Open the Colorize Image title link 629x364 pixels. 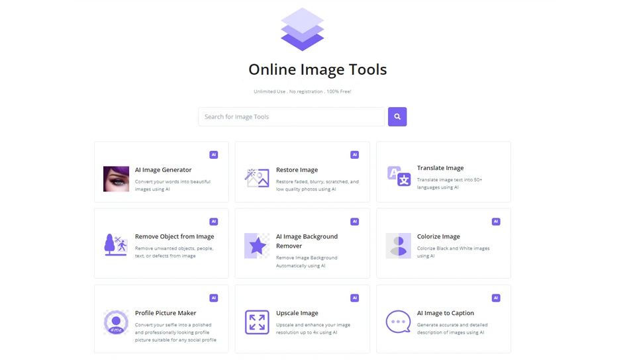[438, 236]
